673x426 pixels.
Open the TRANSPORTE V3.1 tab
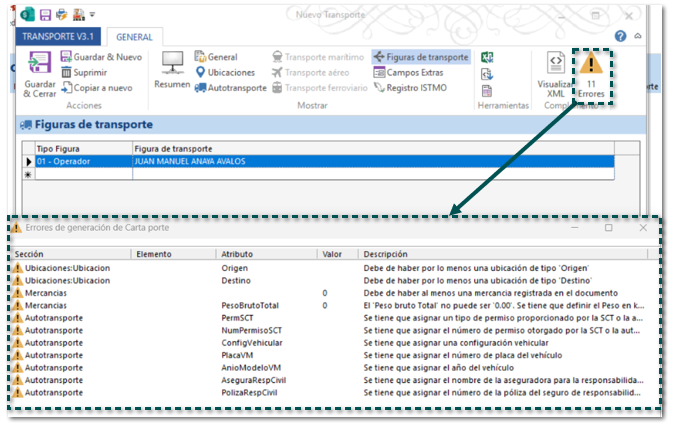pyautogui.click(x=58, y=36)
